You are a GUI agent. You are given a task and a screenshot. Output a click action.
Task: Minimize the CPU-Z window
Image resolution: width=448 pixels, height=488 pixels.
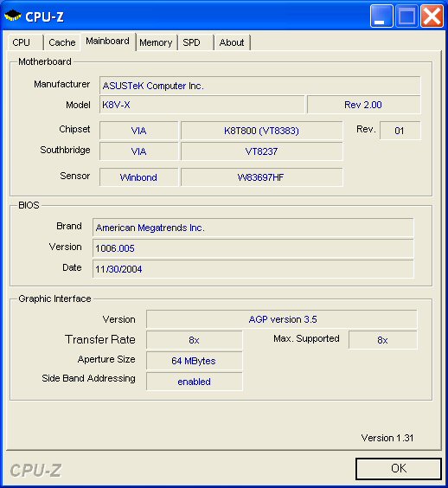[381, 16]
